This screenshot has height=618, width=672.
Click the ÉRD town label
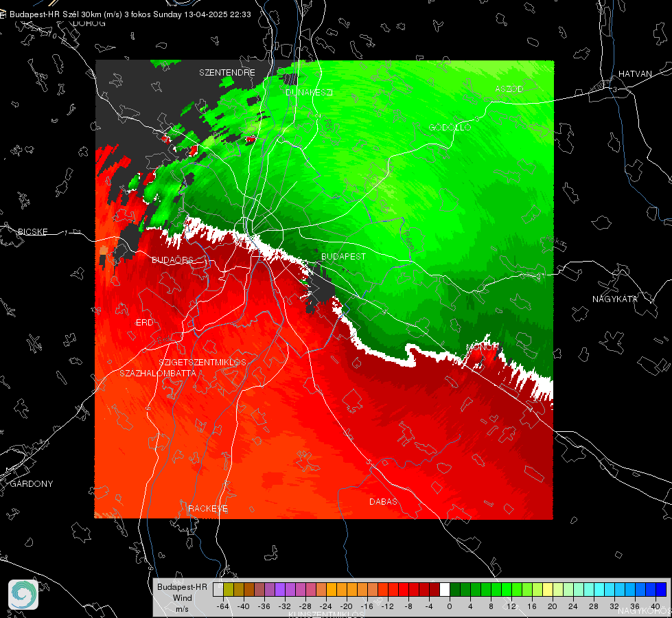(144, 323)
